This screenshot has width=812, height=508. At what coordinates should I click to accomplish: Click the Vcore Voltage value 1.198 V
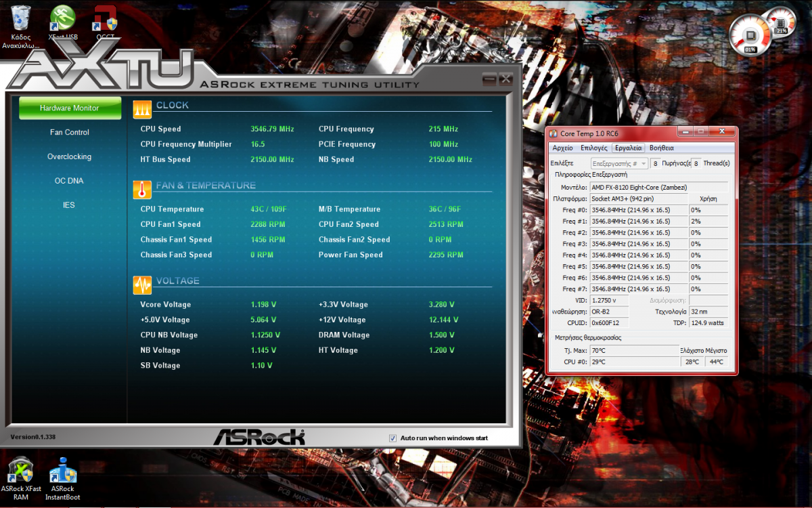coord(264,305)
